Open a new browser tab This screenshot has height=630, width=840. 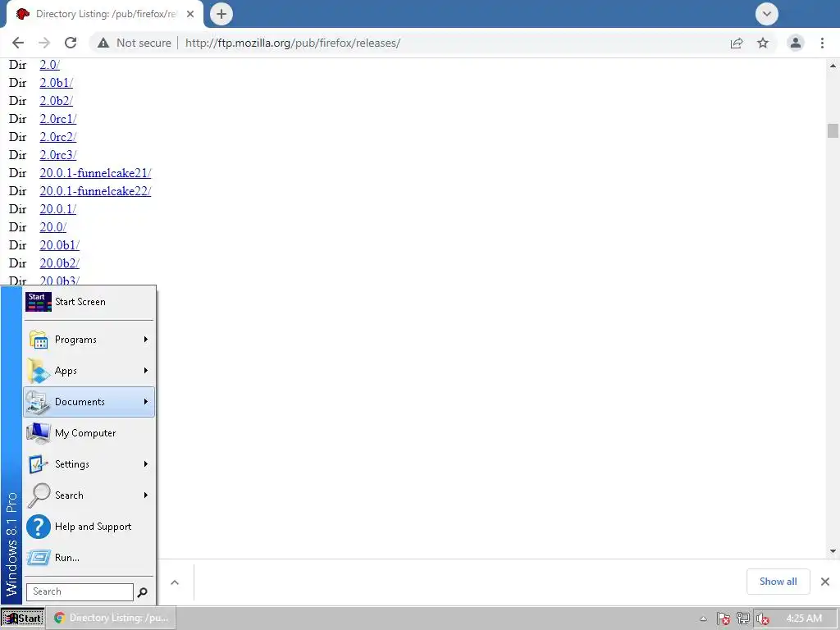pyautogui.click(x=221, y=14)
